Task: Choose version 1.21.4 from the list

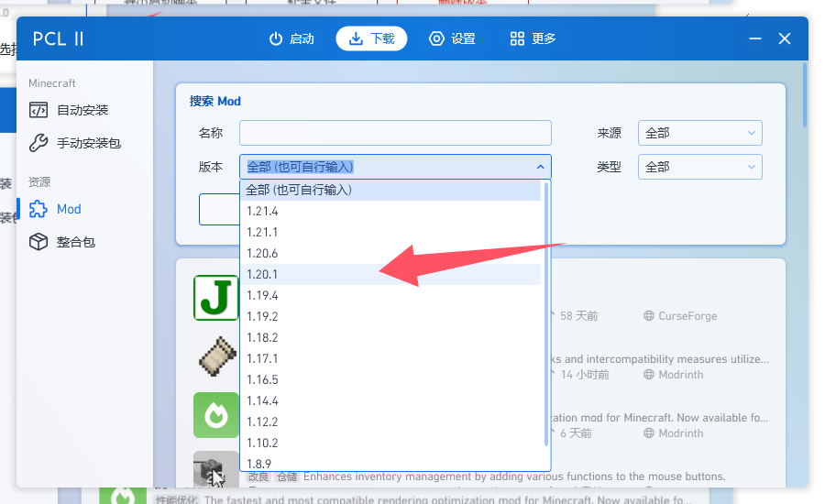Action: click(x=262, y=211)
